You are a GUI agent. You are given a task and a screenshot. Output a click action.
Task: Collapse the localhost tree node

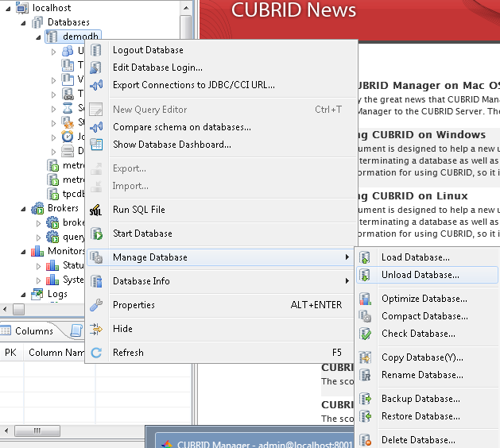click(8, 9)
